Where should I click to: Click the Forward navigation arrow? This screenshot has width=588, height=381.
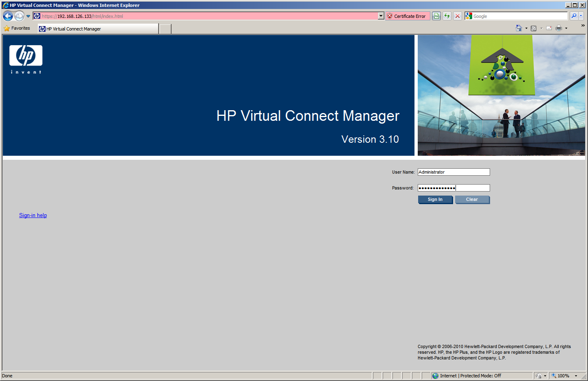19,16
